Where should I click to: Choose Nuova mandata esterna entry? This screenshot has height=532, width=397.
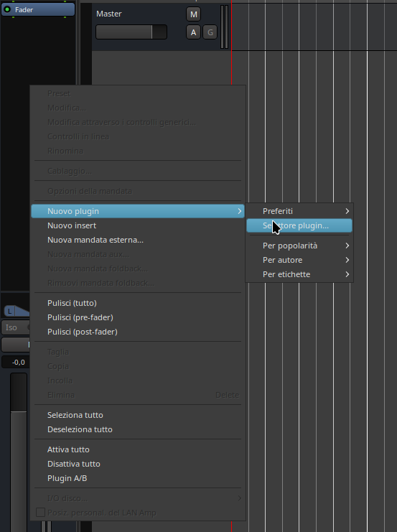[x=138, y=240]
